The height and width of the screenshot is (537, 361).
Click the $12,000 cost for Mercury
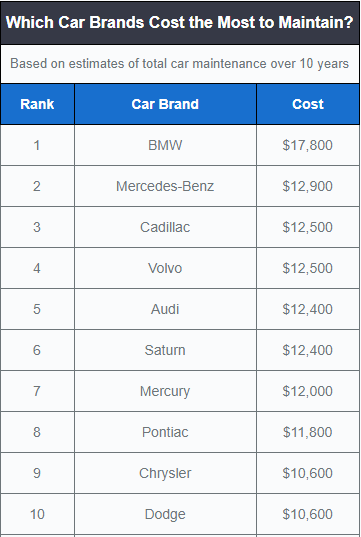point(308,391)
